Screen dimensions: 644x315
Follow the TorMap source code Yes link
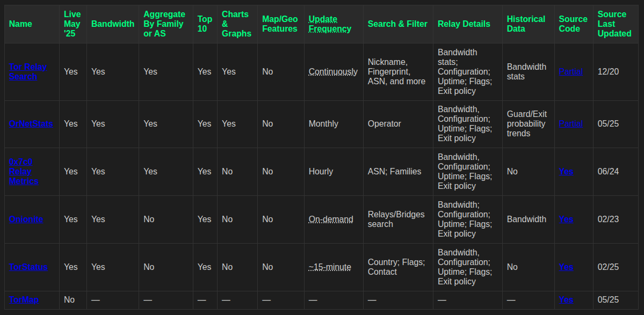pos(566,299)
